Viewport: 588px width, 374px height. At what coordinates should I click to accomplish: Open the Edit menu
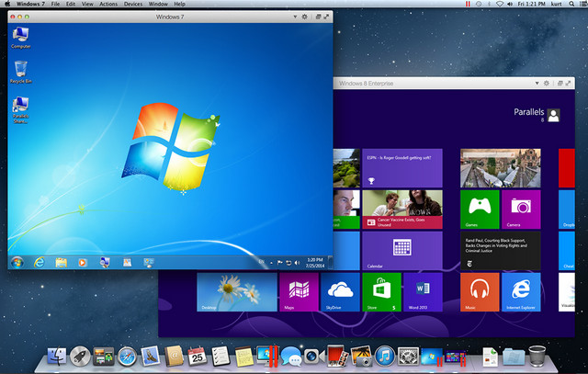point(71,4)
